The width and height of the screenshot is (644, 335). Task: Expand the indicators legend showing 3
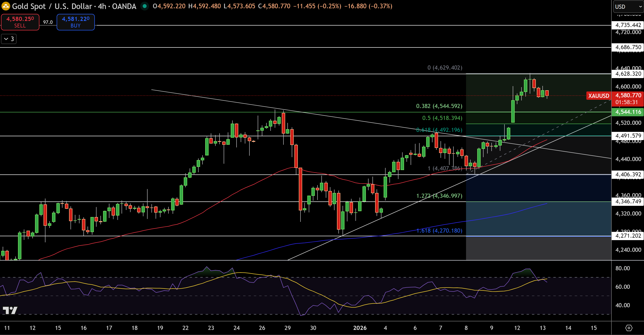click(9, 39)
